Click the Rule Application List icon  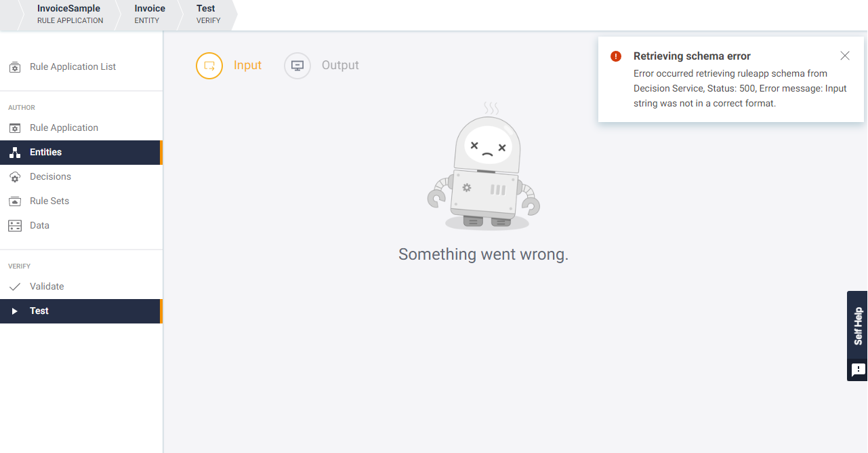click(15, 67)
